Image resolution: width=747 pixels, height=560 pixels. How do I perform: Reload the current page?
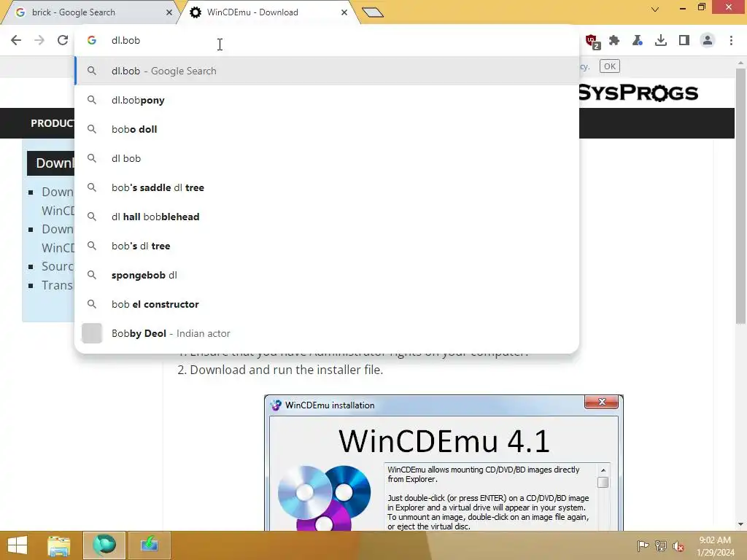point(63,40)
